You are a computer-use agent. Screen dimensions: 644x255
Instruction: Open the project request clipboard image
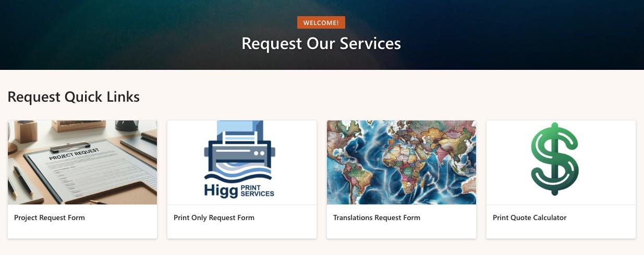coord(82,163)
